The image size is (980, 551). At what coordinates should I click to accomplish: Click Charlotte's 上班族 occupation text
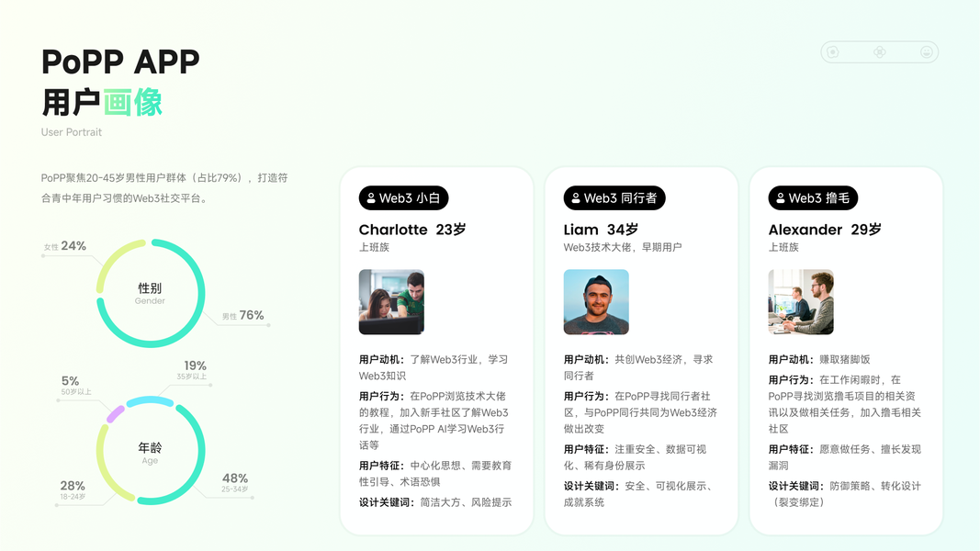(374, 247)
